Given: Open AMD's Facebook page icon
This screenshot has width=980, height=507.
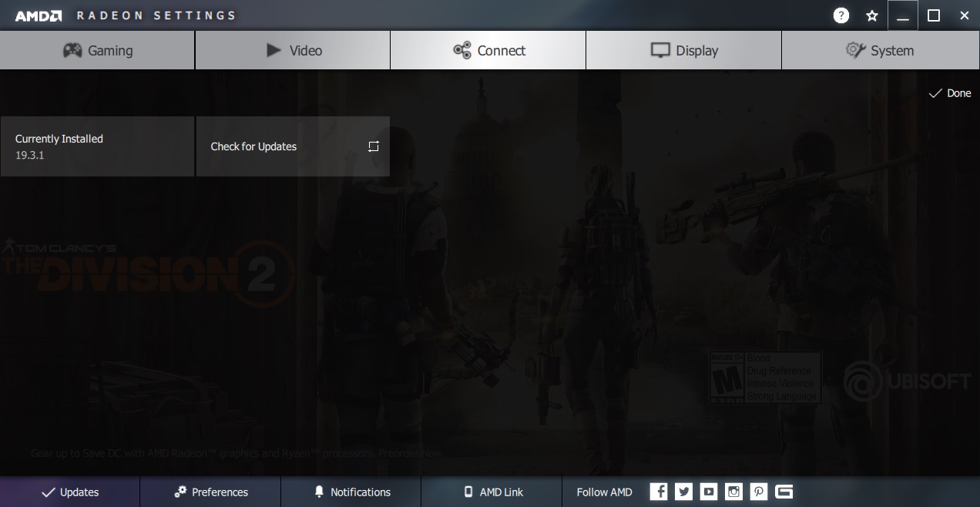Looking at the screenshot, I should [659, 492].
